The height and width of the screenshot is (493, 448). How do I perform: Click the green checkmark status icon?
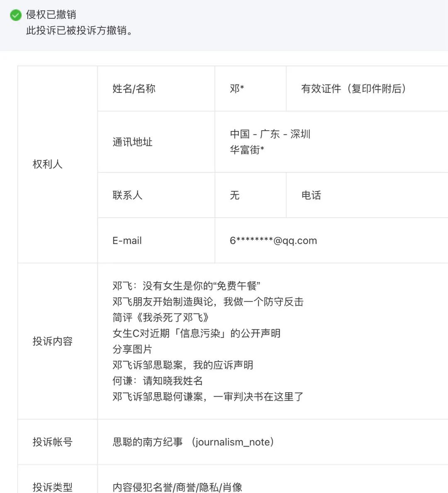[x=16, y=15]
